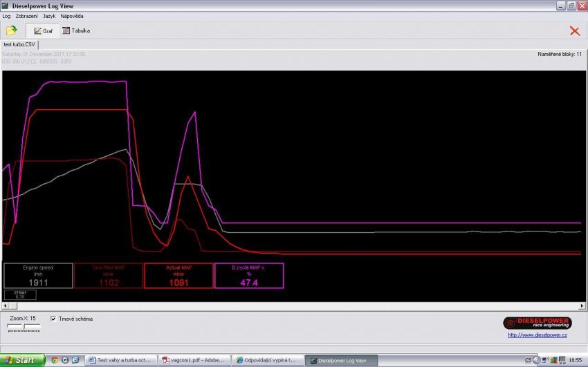The width and height of the screenshot is (588, 367).
Task: Click the horizontal scrollbar thumb
Action: click(13, 306)
